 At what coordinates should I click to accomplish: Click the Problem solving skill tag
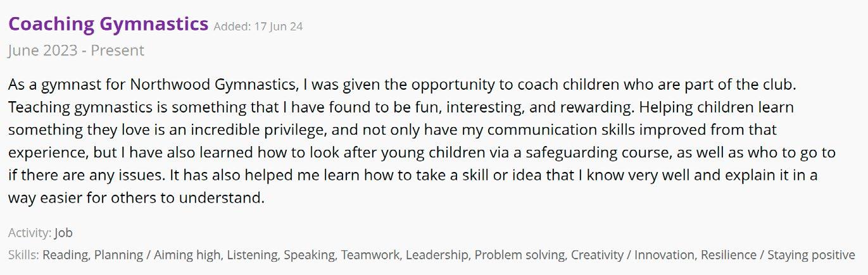click(x=520, y=255)
